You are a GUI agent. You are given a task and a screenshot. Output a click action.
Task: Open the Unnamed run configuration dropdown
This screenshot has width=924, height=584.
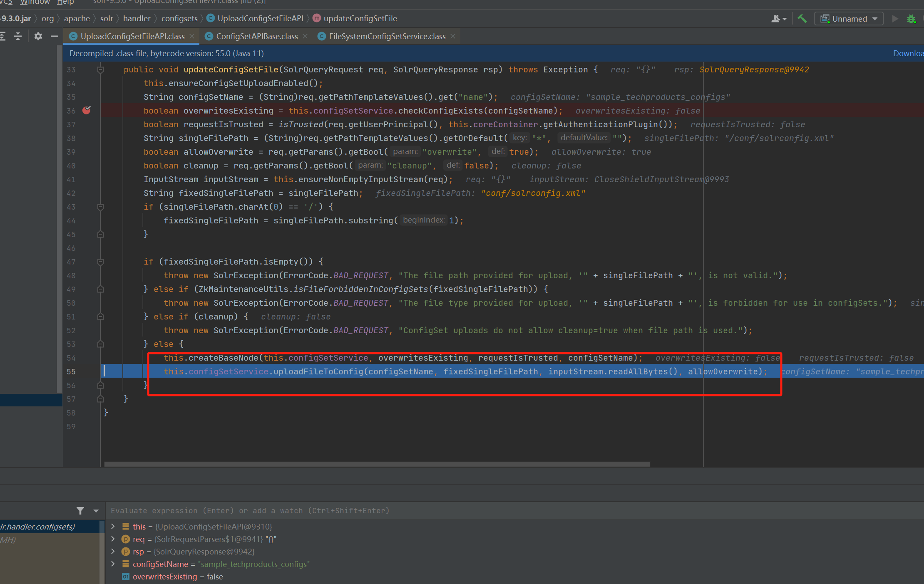pos(849,19)
